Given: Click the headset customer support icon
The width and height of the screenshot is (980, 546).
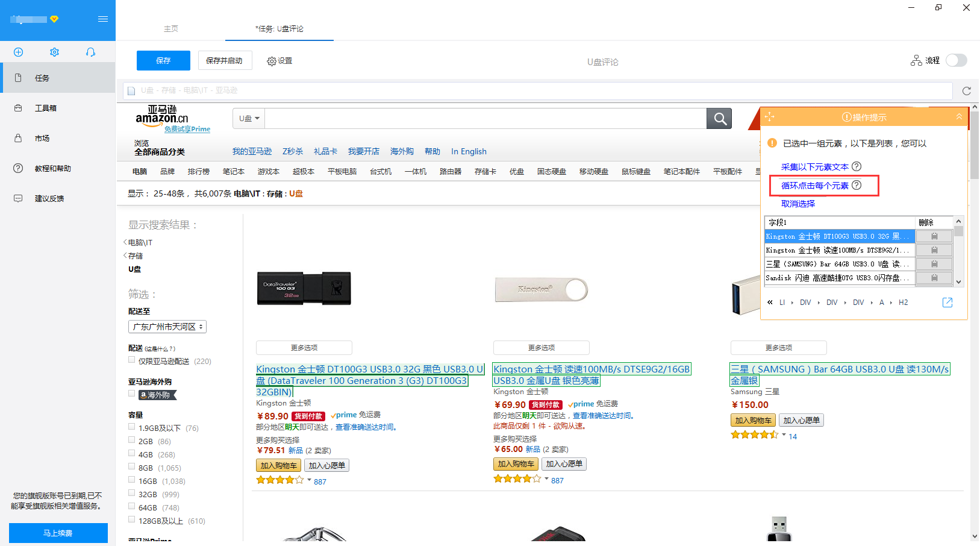Looking at the screenshot, I should (90, 52).
